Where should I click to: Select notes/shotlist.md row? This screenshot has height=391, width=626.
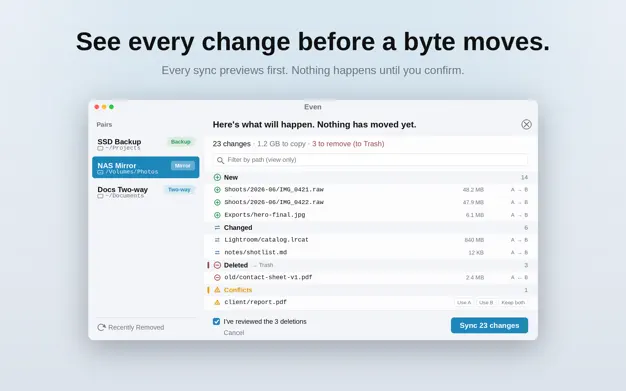[x=370, y=252]
